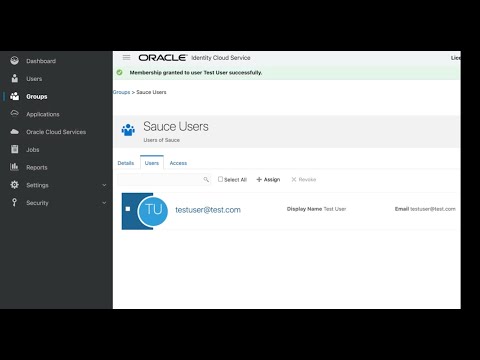This screenshot has height=360, width=480.
Task: Open the Jobs clipboard icon
Action: coord(14,149)
